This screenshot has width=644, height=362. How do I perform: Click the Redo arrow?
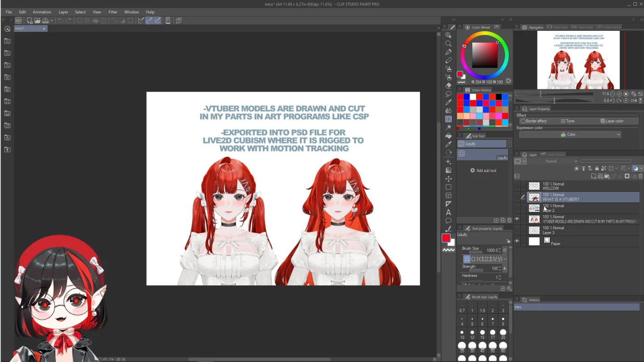(69, 21)
